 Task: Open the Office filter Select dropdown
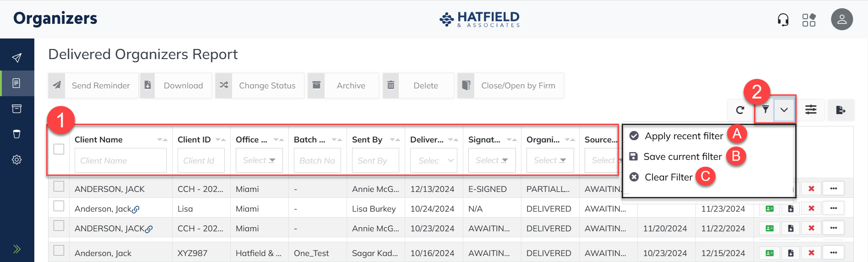[x=259, y=160]
